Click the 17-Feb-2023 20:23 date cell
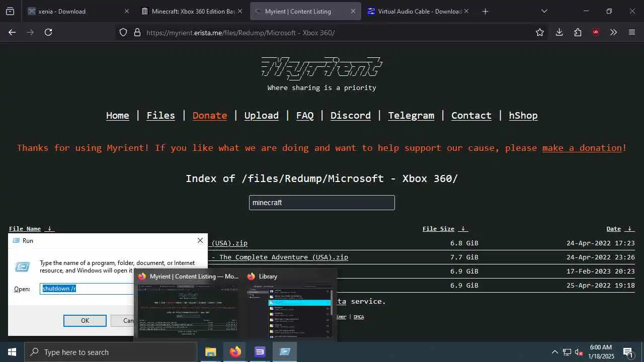 (601, 271)
